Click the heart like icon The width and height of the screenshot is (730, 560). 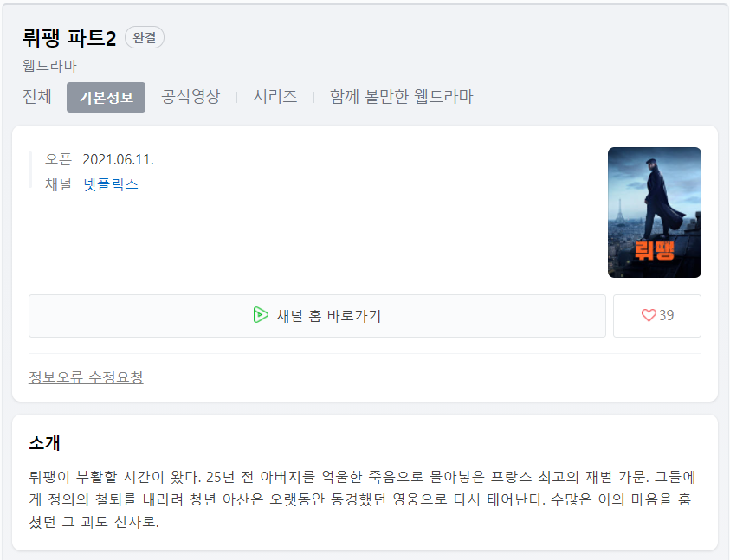(x=649, y=316)
